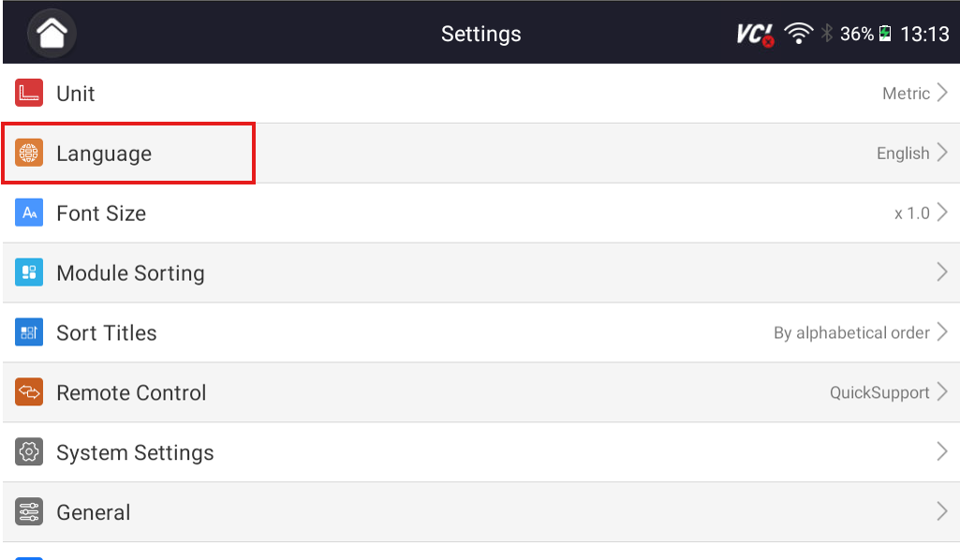
Task: Click the Module Sorting icon
Action: pyautogui.click(x=29, y=273)
